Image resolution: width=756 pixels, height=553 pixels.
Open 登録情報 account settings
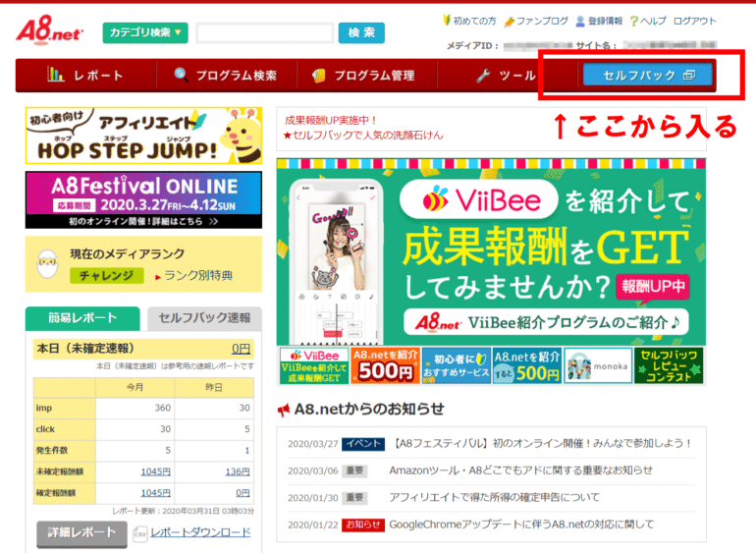coord(605,21)
